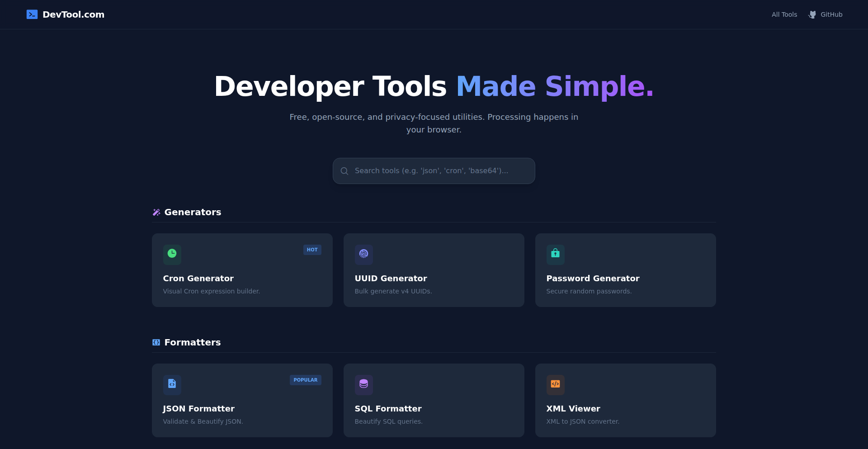The image size is (868, 449).
Task: Click the XML Viewer code icon
Action: tap(556, 384)
